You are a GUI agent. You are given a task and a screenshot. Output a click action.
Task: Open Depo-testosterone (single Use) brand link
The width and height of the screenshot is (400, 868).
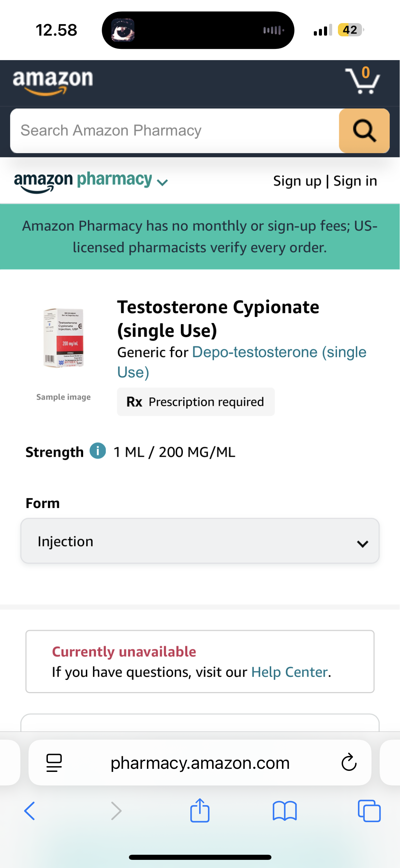tap(241, 362)
